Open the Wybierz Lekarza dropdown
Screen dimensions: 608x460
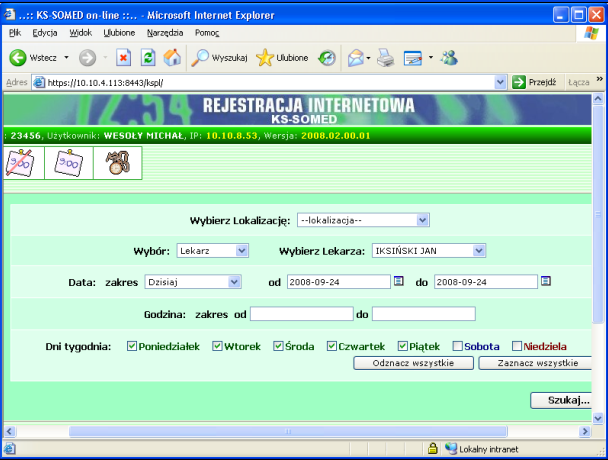tap(428, 251)
